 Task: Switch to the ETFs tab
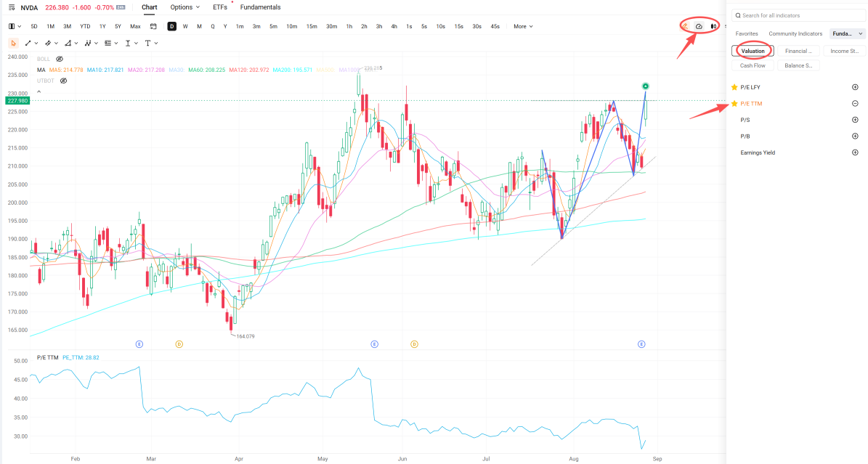pyautogui.click(x=220, y=7)
